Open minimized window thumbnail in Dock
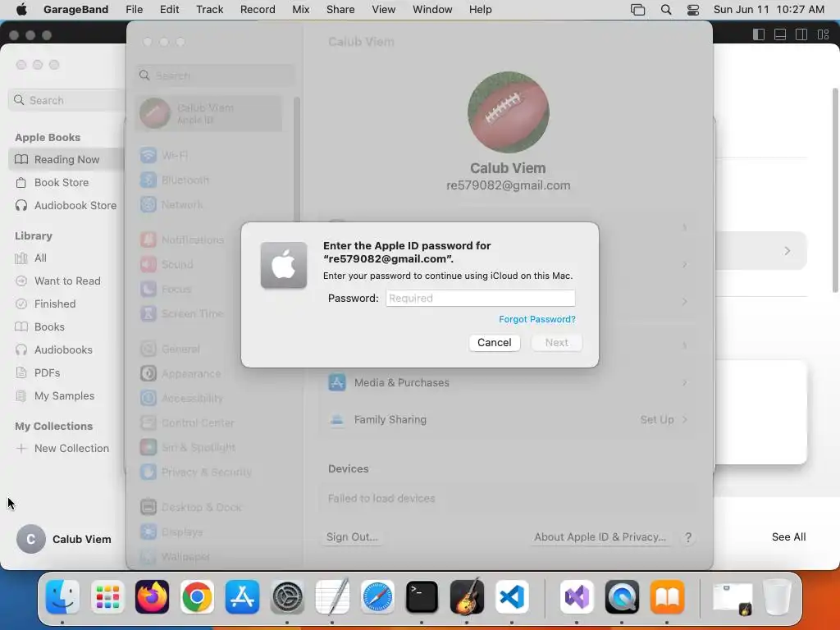Screen dimensions: 840x630 click(x=733, y=598)
